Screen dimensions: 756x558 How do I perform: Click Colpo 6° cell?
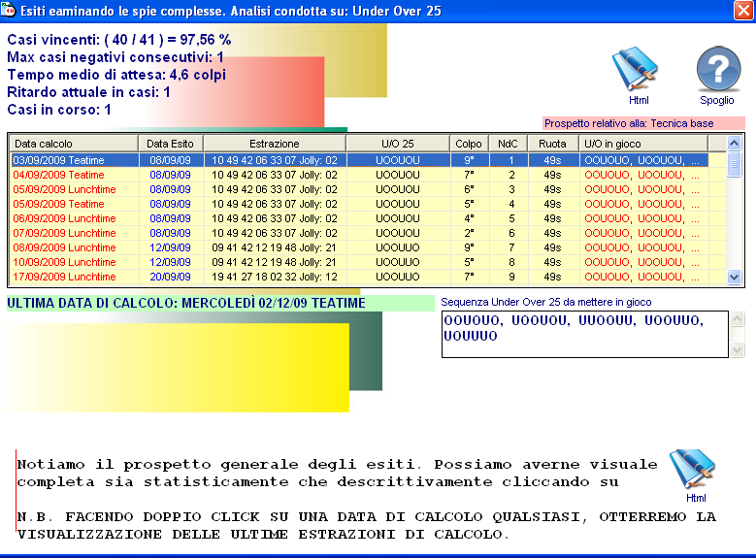469,189
